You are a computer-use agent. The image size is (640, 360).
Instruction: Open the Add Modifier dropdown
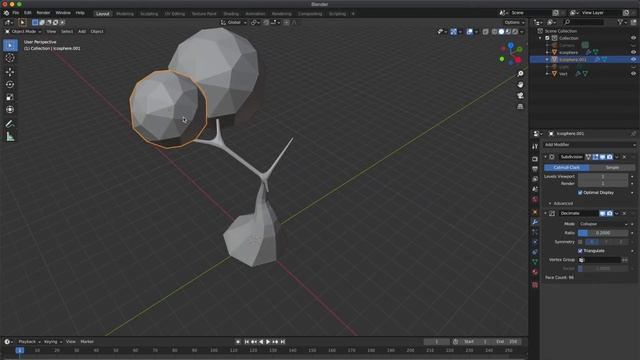point(589,145)
